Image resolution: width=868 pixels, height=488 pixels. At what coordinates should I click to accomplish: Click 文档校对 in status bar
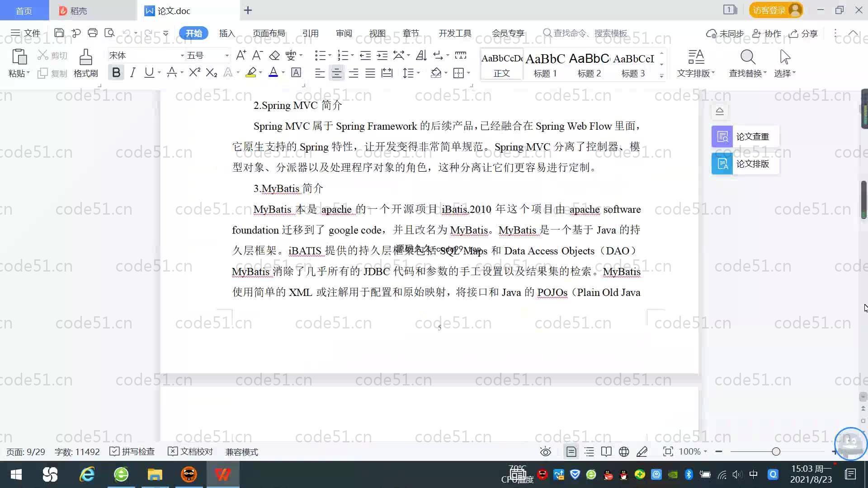click(x=190, y=451)
